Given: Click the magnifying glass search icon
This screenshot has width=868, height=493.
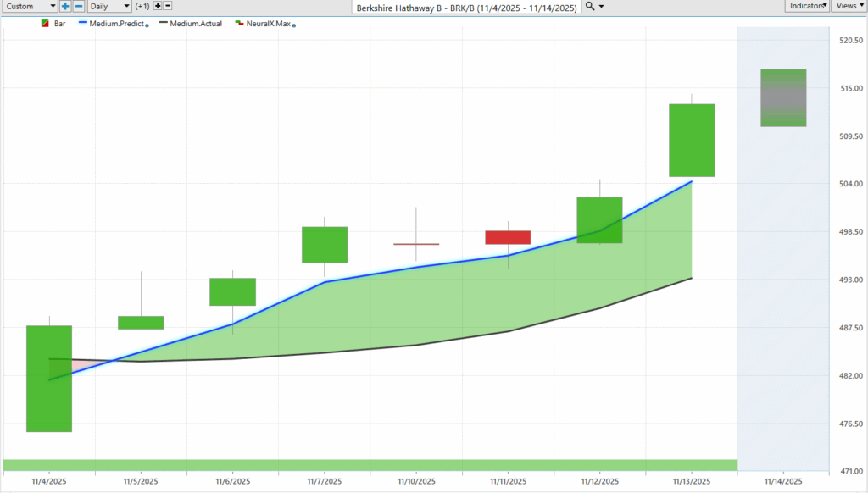Looking at the screenshot, I should [x=590, y=6].
